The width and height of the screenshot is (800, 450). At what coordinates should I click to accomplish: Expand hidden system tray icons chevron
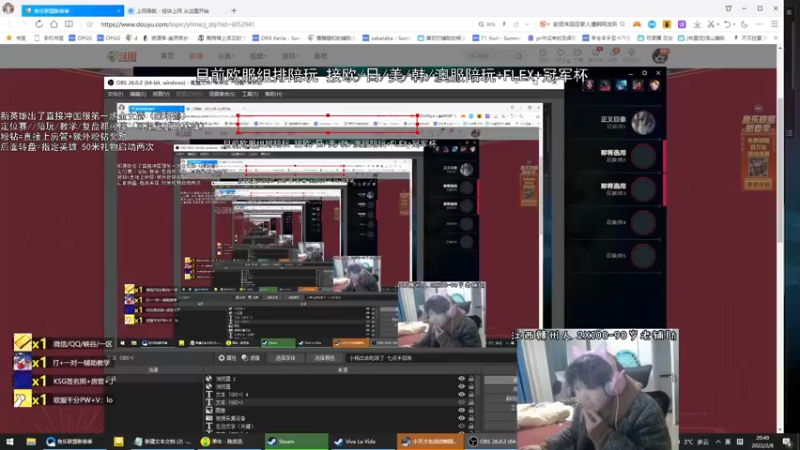pos(718,441)
